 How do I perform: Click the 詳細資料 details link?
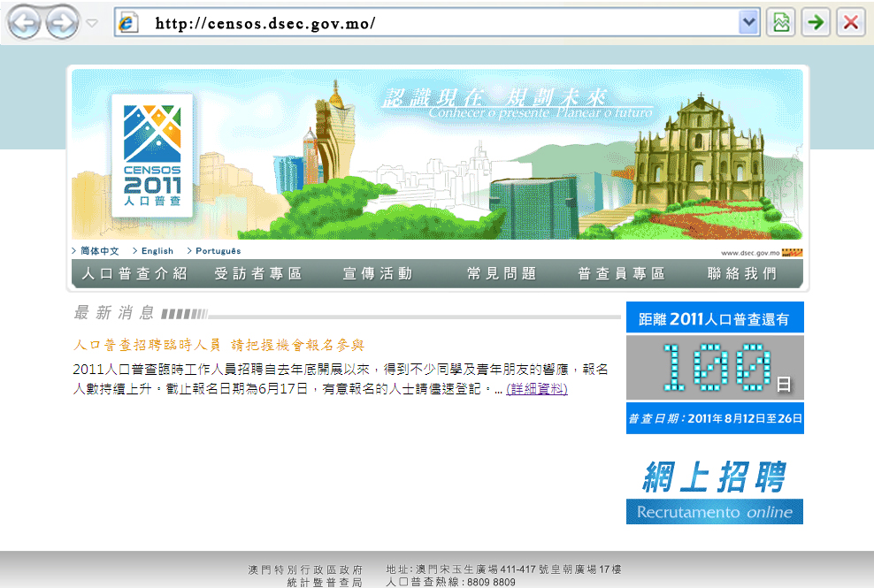click(537, 389)
